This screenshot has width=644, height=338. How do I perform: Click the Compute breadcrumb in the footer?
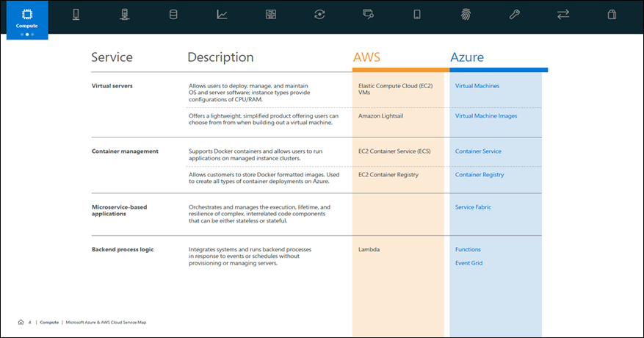point(49,322)
